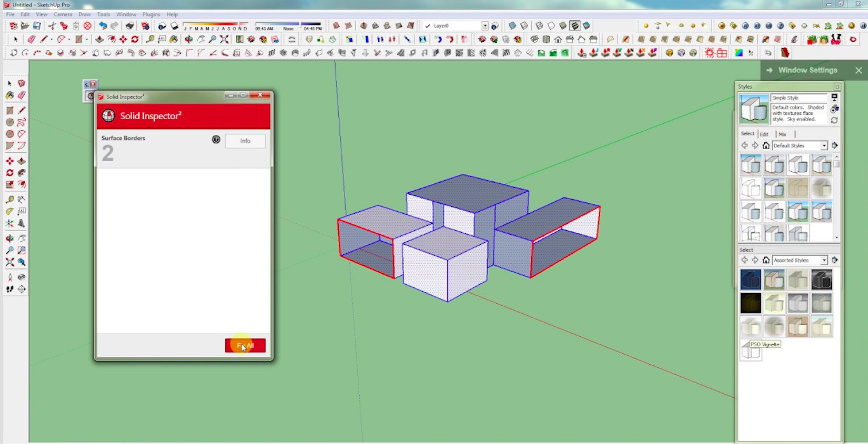Select the Pan hand tool in left toolbar
Viewport: 868px width, 444px height.
21,238
